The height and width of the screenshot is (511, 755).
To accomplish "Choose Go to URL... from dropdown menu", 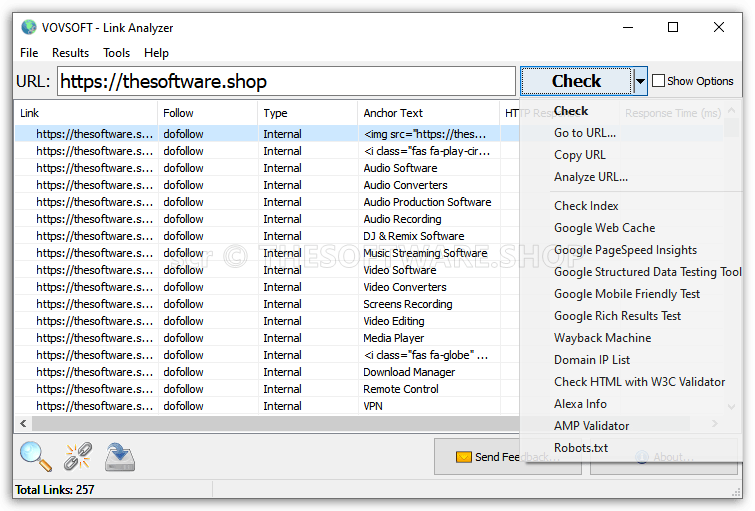I will tap(585, 133).
